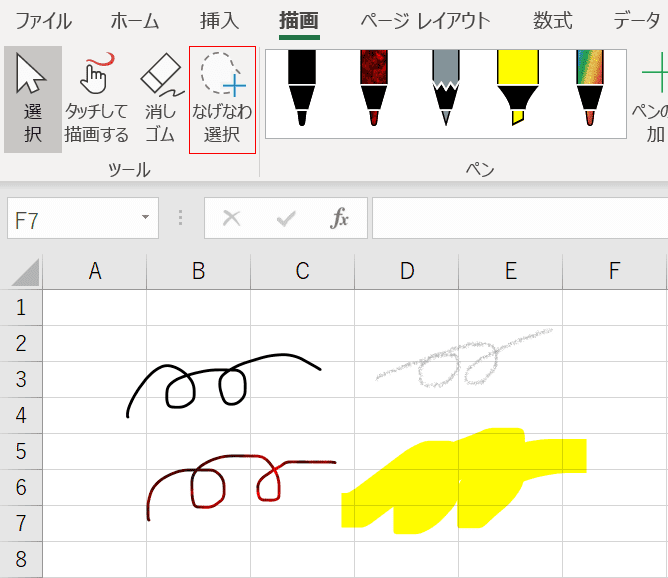Select column A header
This screenshot has width=668, height=578.
pyautogui.click(x=95, y=271)
